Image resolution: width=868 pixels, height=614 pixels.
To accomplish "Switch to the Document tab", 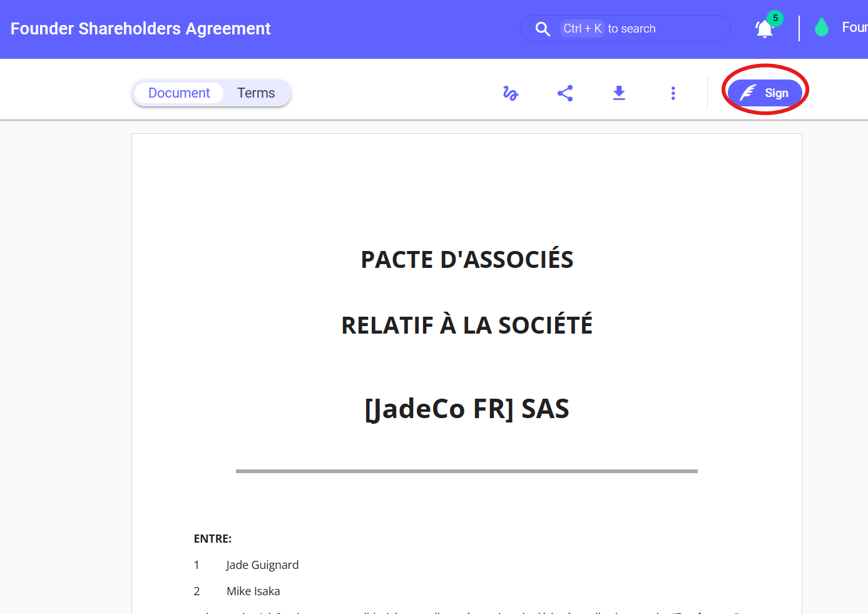I will point(179,93).
